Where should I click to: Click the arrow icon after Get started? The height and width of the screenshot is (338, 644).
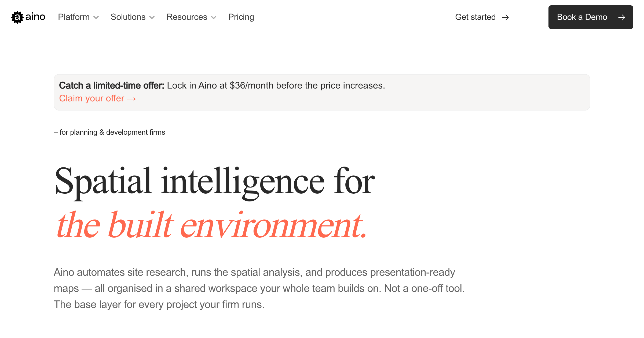[506, 17]
